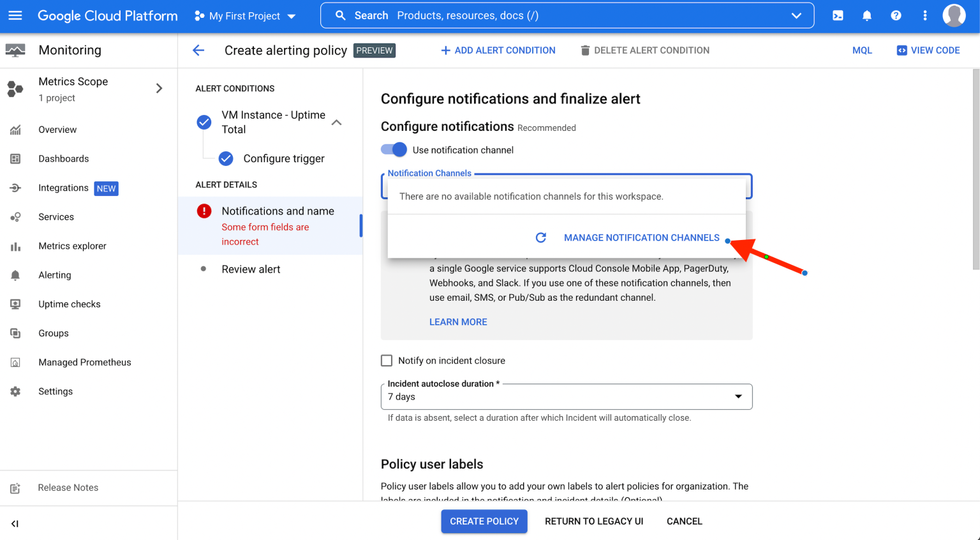Open the Incident autoclose duration dropdown
The height and width of the screenshot is (540, 980).
pyautogui.click(x=567, y=396)
